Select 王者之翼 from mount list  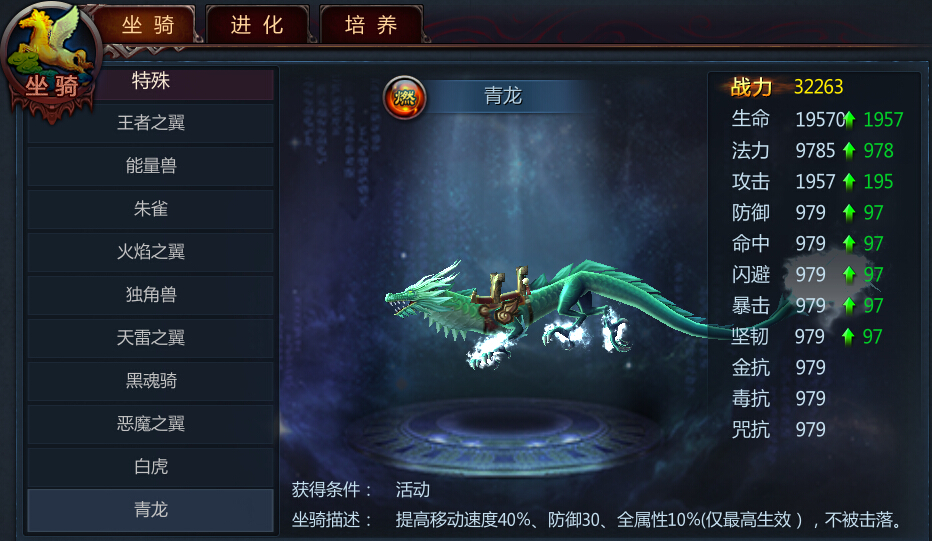click(150, 123)
